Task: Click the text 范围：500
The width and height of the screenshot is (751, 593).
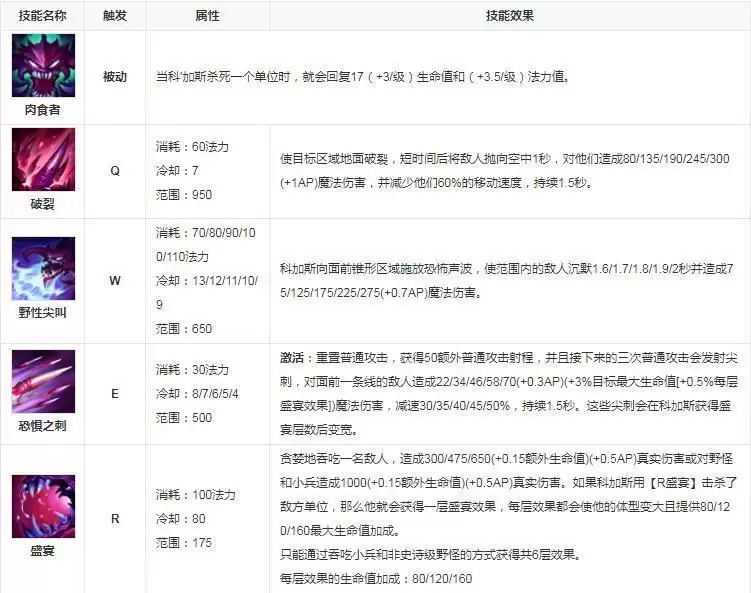Action: click(183, 418)
